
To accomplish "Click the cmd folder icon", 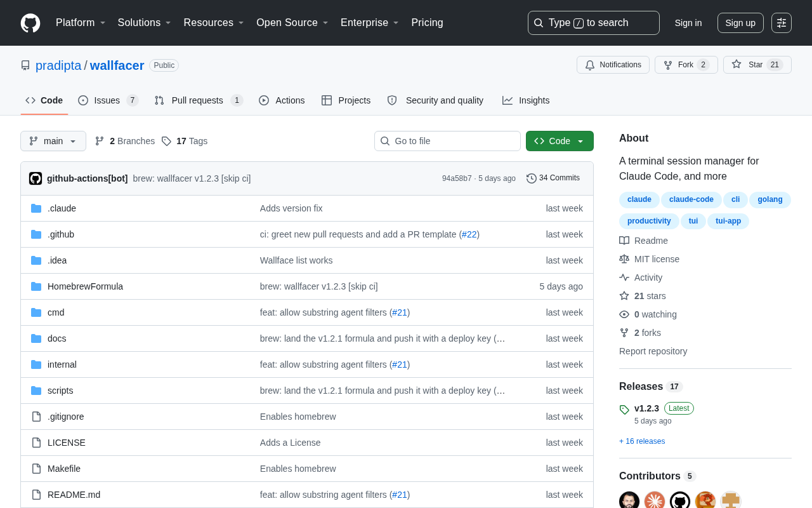I will coord(36,312).
